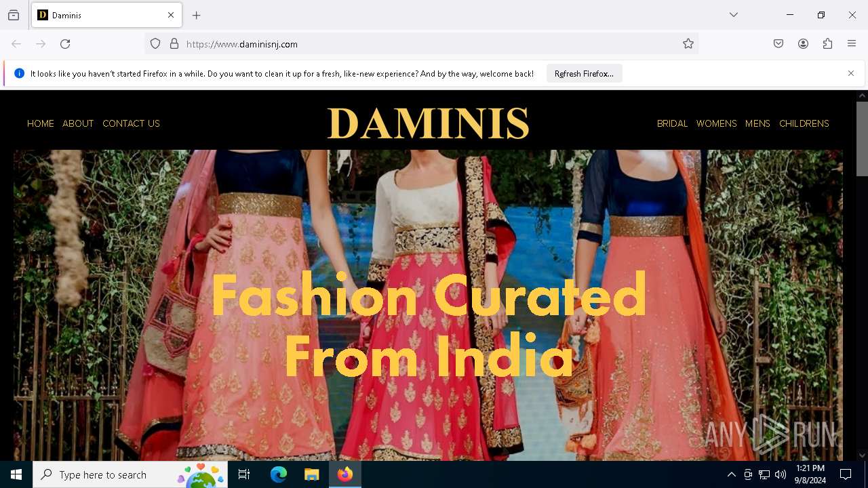Click the Type here to search box
This screenshot has width=868, height=488.
[130, 474]
